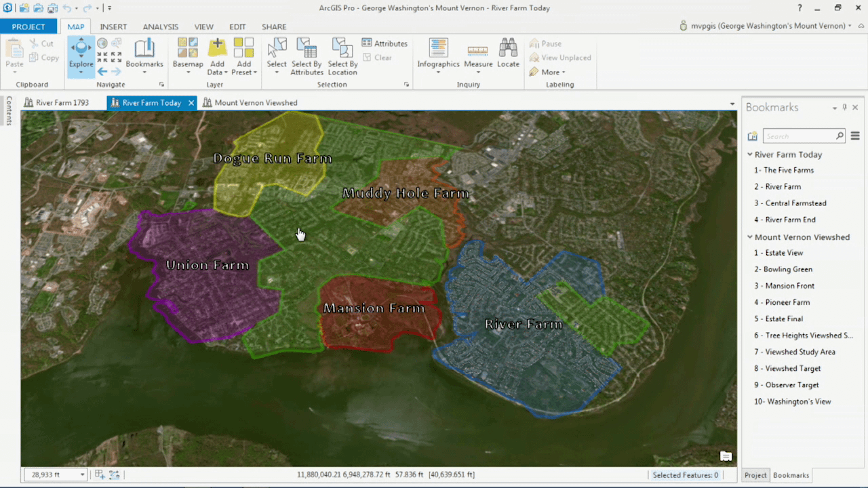Image resolution: width=868 pixels, height=488 pixels.
Task: Click the Add Preset button
Action: [243, 56]
